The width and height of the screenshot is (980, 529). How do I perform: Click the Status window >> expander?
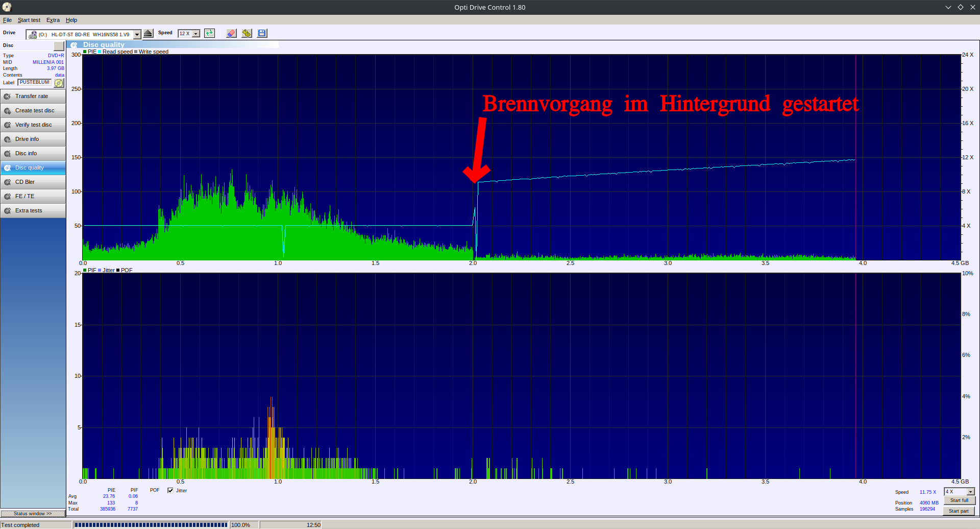coord(33,513)
